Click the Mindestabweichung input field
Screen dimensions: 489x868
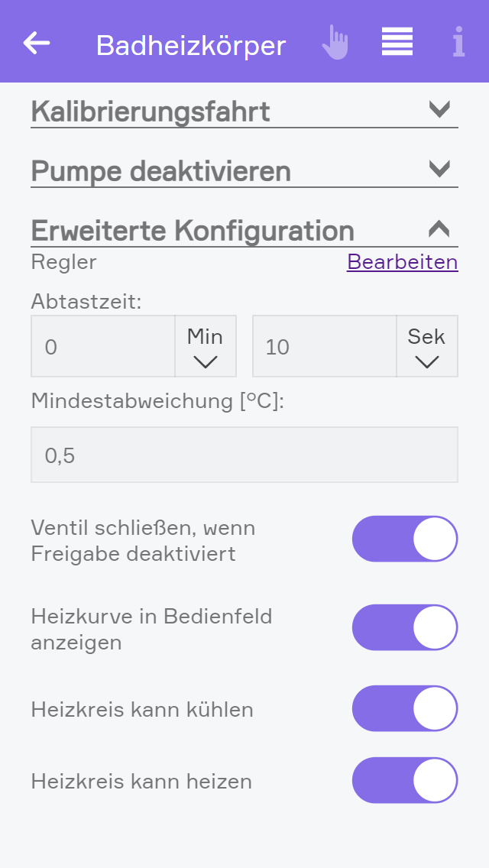[244, 455]
